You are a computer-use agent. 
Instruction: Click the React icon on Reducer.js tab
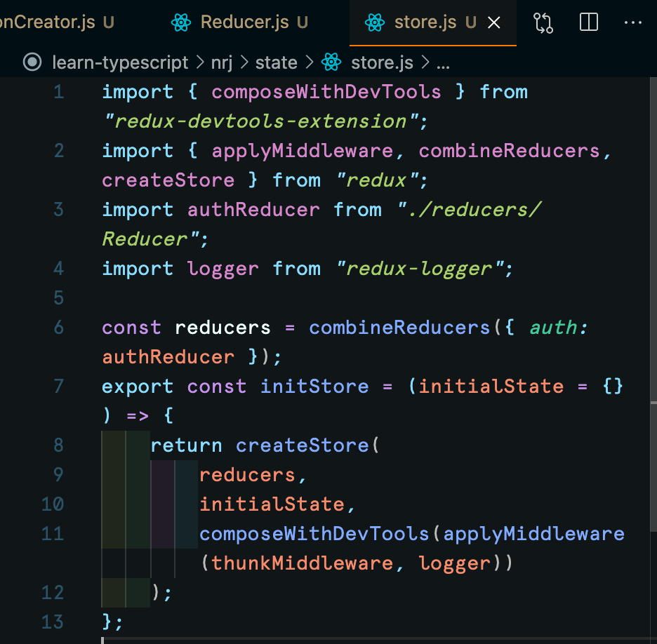[181, 22]
